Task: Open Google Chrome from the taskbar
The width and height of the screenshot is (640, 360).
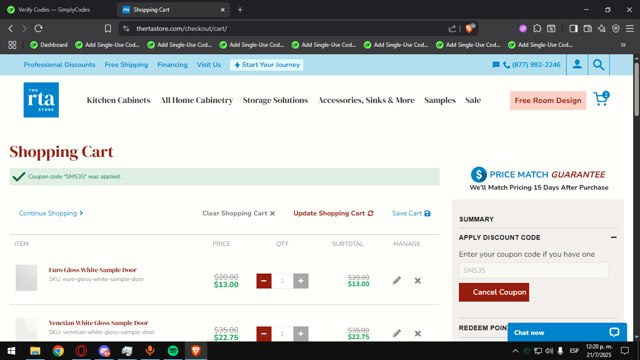Action: 58,351
